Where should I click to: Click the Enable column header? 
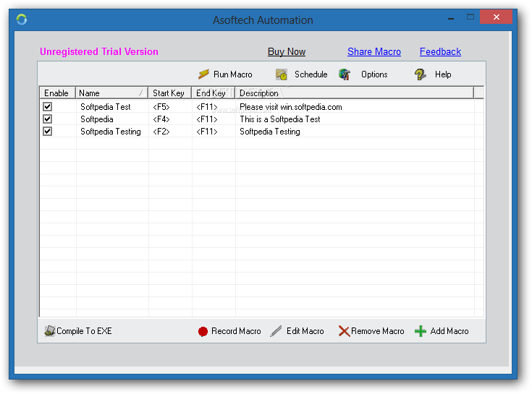[x=57, y=93]
